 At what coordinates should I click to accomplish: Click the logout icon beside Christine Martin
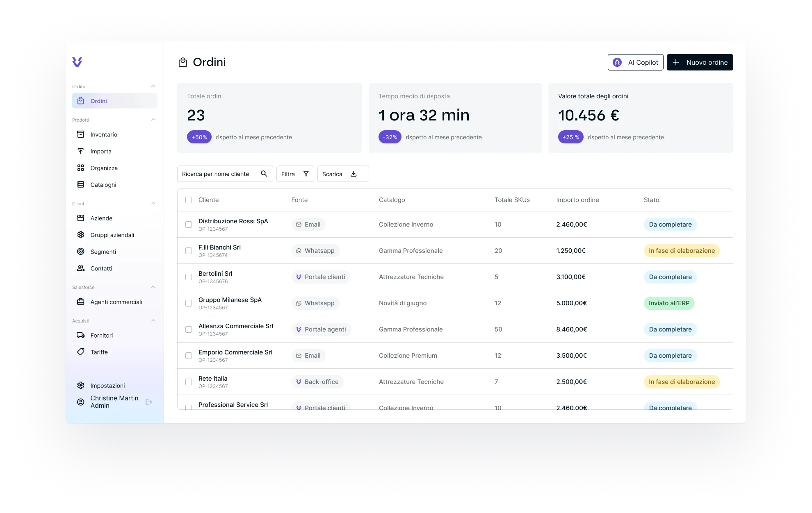pos(149,402)
